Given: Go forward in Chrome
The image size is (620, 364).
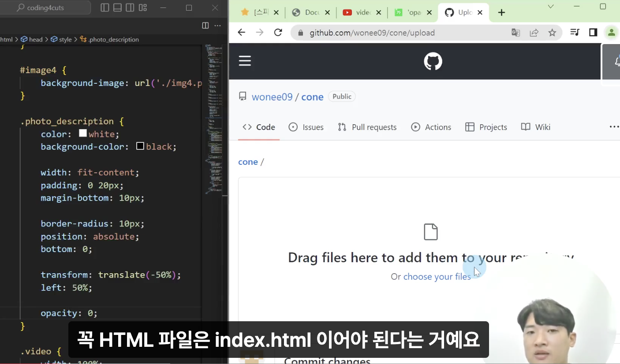Looking at the screenshot, I should (x=260, y=32).
